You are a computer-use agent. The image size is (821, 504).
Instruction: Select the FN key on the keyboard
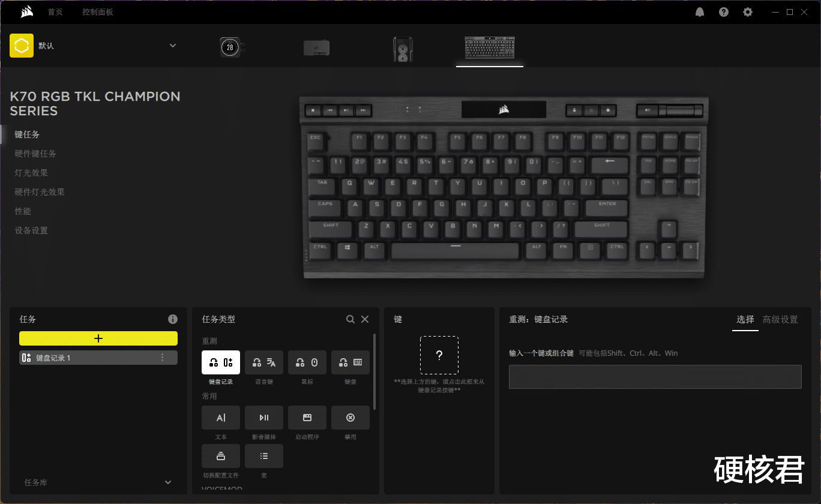tap(563, 251)
